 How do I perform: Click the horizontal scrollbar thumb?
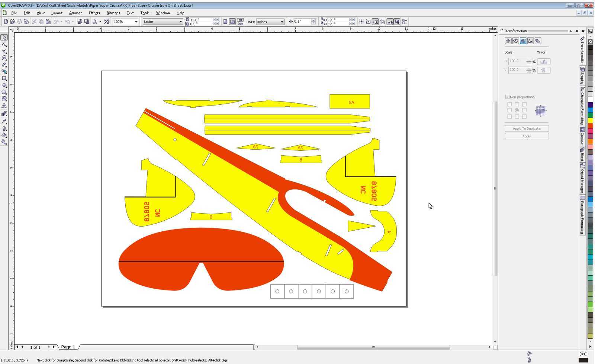[x=373, y=347]
